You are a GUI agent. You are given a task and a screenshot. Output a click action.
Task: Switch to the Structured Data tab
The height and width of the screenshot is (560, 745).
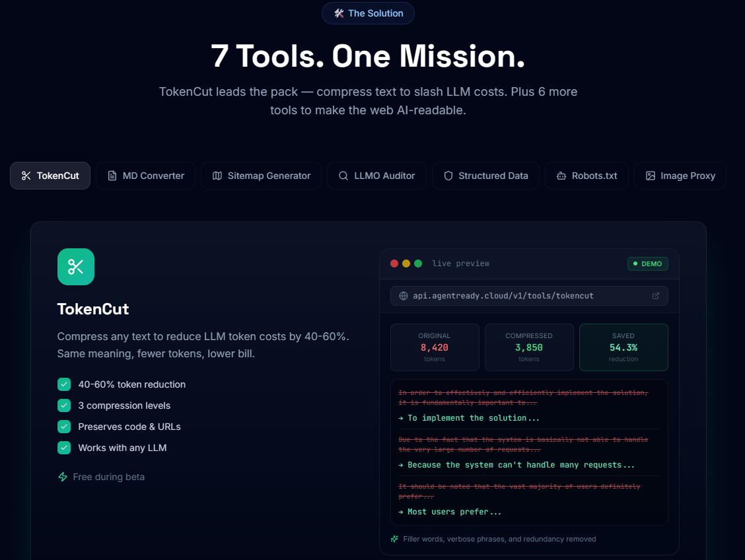coord(485,176)
